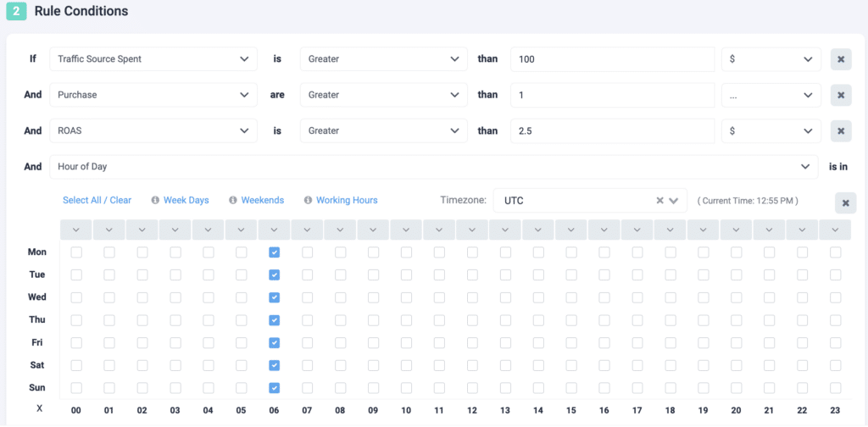
Task: Click the Current Time: 12:55 PM text
Action: pos(748,201)
